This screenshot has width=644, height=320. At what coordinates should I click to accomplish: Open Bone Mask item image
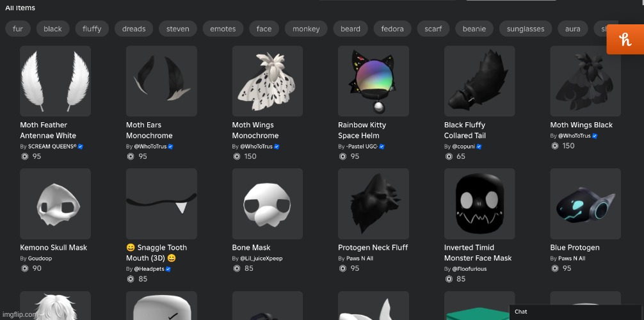268,204
